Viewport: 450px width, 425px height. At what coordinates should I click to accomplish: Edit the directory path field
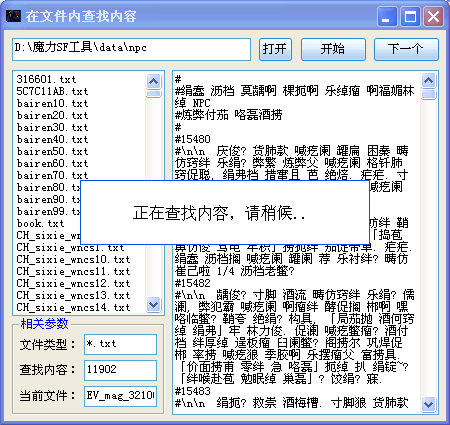(131, 49)
